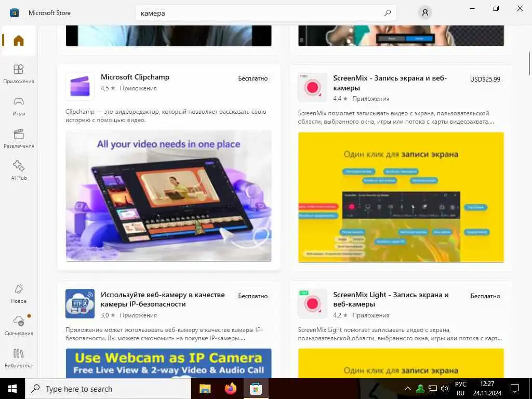Open the notification center icon
The image size is (532, 399).
coord(515,389)
